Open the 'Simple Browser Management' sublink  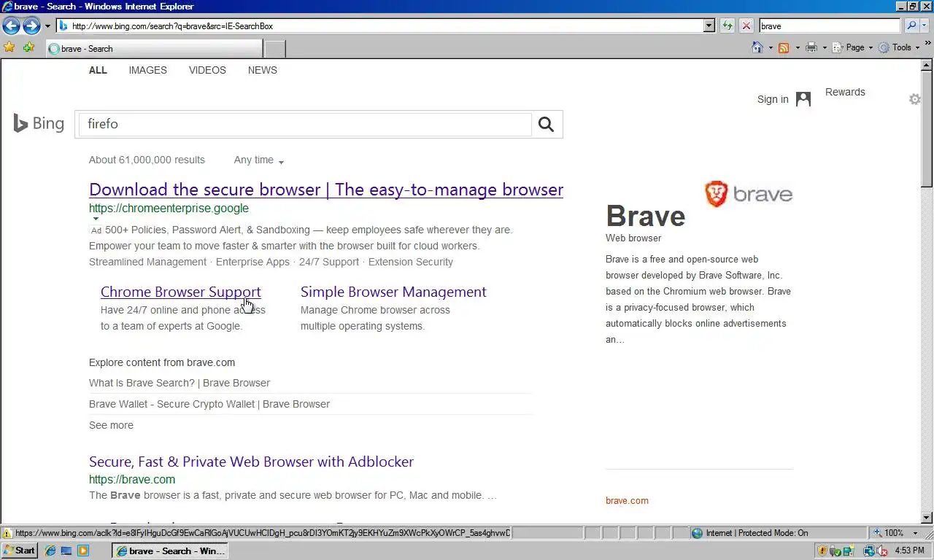pos(393,292)
